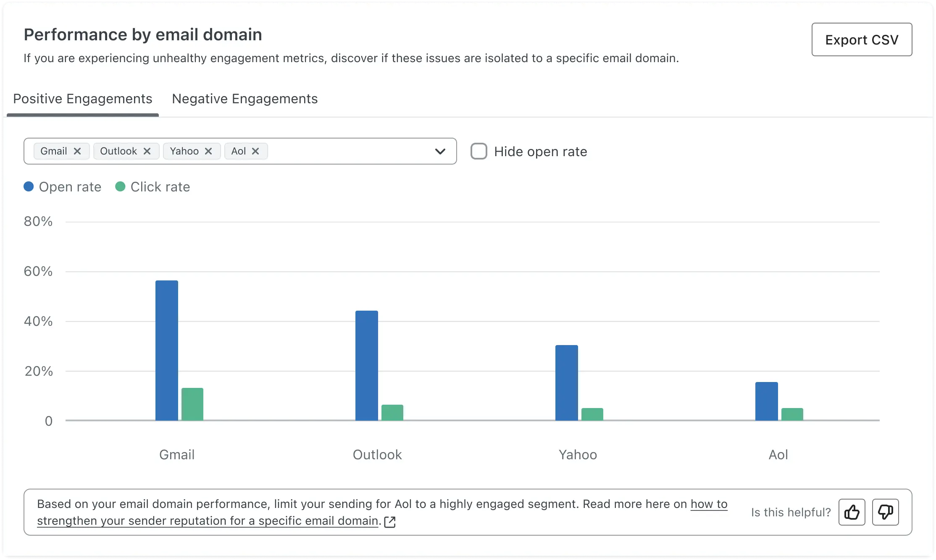This screenshot has width=936, height=560.
Task: Click the blue Open rate legend dot
Action: [29, 186]
